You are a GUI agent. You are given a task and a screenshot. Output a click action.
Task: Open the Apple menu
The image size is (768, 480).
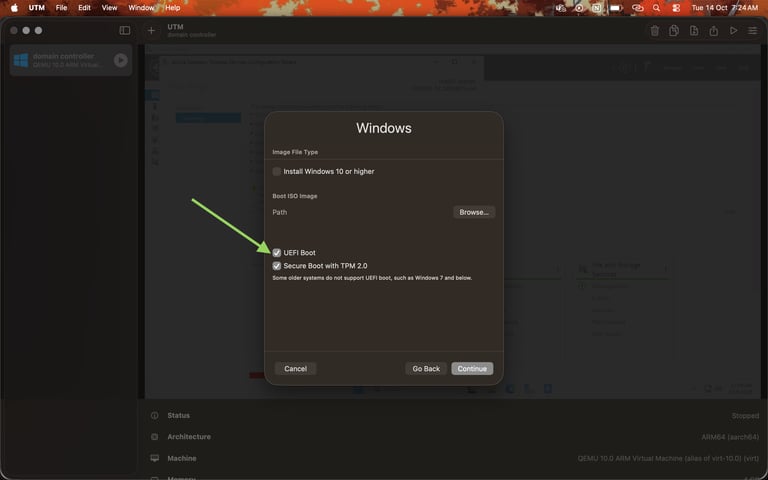tap(14, 8)
